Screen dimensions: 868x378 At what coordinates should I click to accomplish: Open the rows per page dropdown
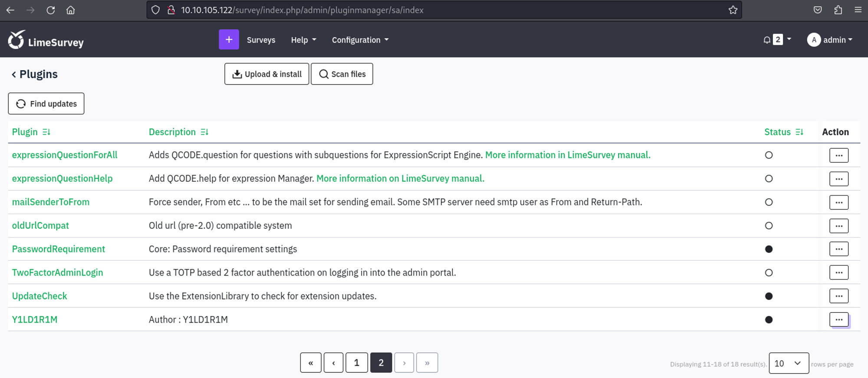(788, 363)
